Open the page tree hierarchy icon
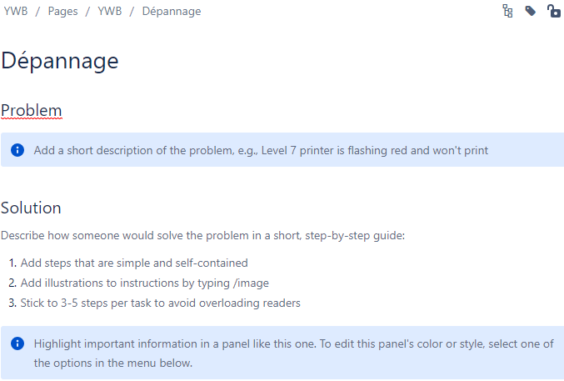This screenshot has height=381, width=564. (508, 11)
